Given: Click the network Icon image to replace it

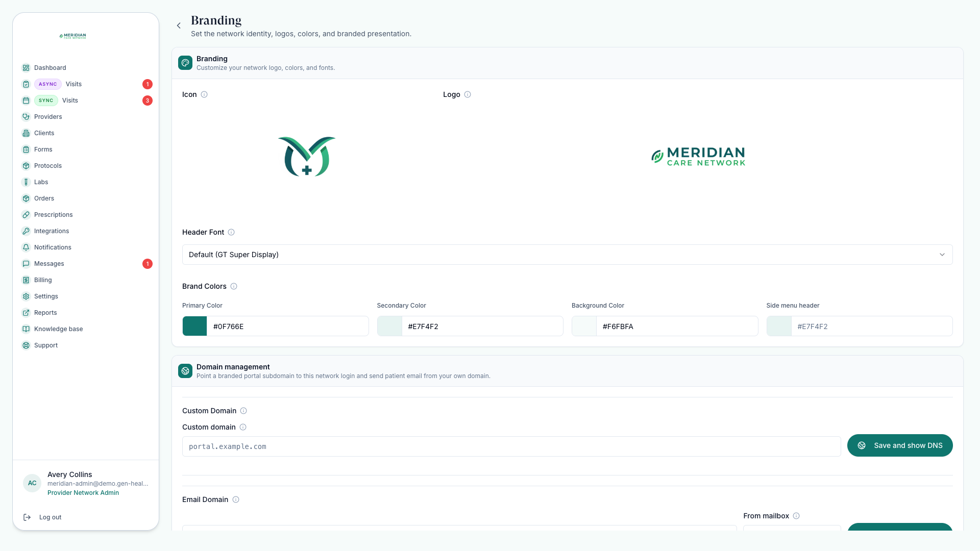Looking at the screenshot, I should (x=307, y=156).
